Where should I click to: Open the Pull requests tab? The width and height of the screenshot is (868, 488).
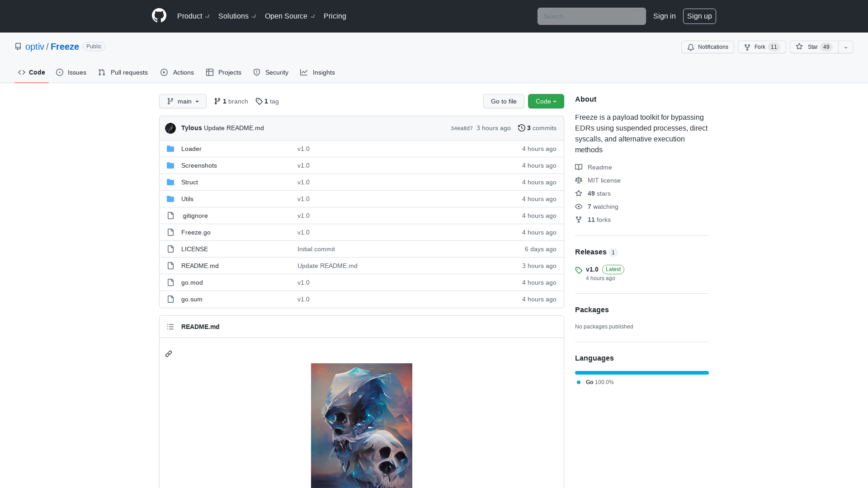(123, 72)
